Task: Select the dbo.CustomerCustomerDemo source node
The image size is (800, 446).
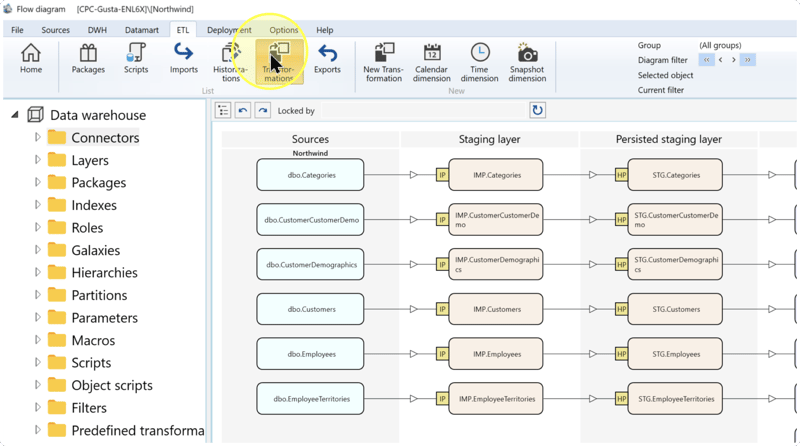Action: pyautogui.click(x=310, y=220)
